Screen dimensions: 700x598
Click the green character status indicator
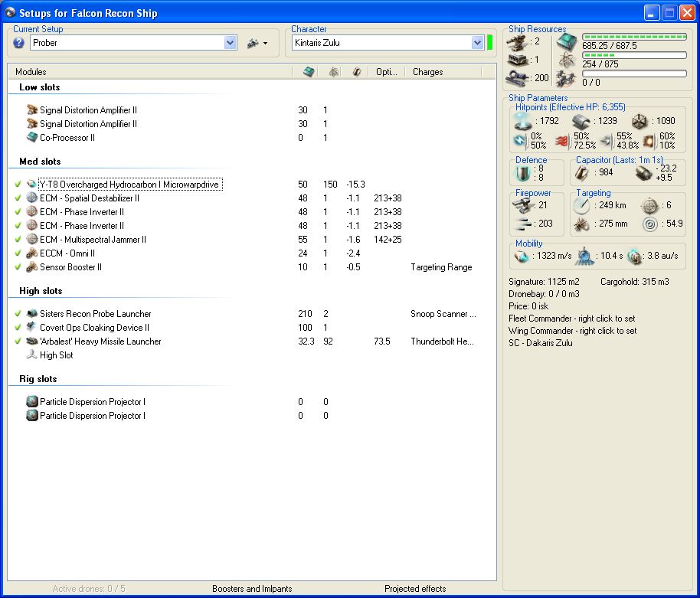[489, 43]
